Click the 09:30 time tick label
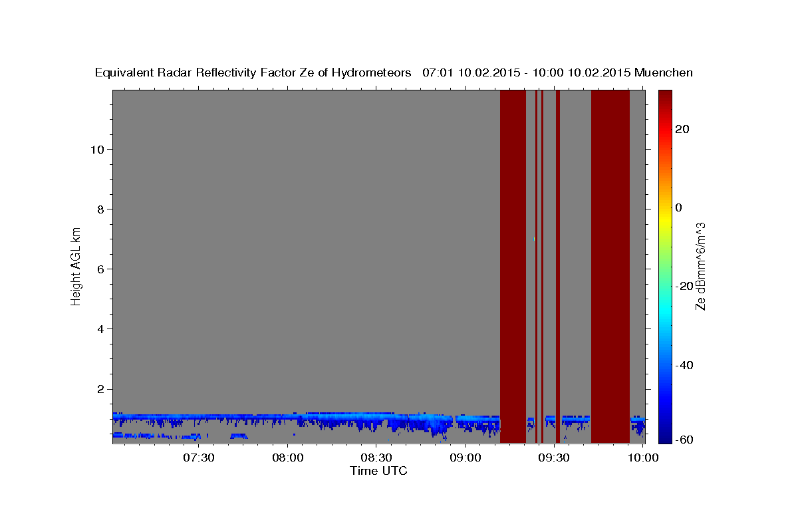This screenshot has height=532, width=798. click(x=554, y=458)
